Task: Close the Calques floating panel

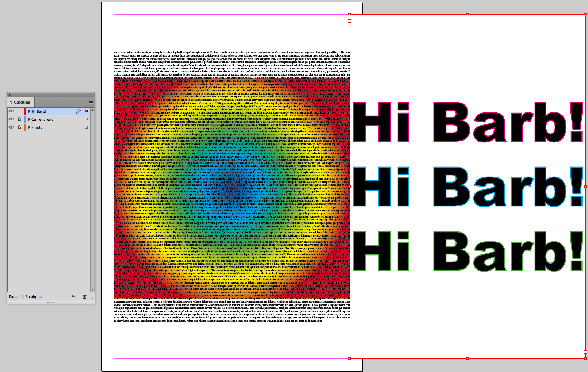Action: click(x=10, y=95)
